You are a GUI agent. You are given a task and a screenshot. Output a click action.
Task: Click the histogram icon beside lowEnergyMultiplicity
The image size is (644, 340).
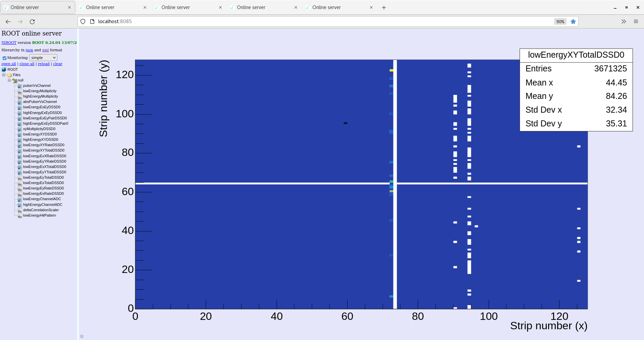(20, 91)
